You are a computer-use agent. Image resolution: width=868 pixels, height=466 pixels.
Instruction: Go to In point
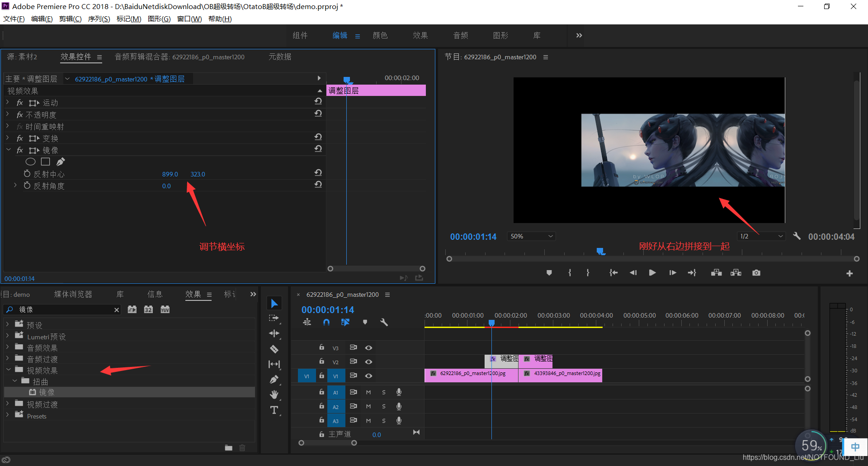[x=613, y=273]
